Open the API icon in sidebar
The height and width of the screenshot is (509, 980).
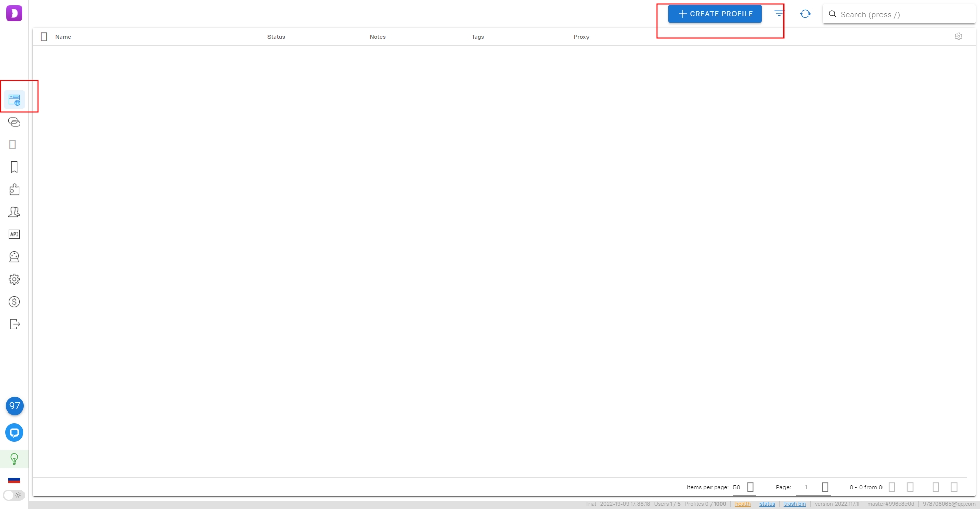[x=14, y=234]
